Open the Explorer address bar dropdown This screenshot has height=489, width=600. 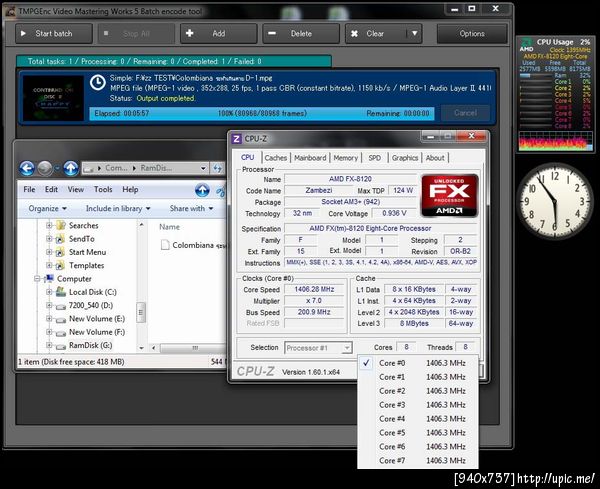coord(203,168)
